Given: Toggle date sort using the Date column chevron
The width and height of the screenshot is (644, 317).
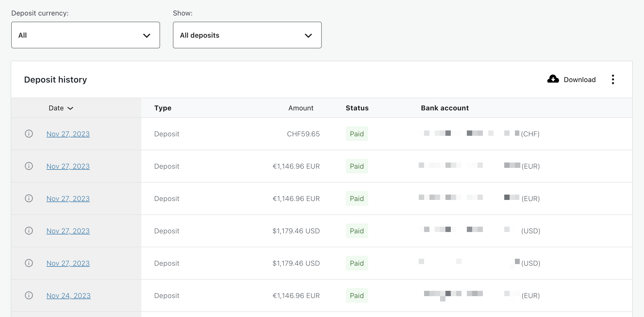Looking at the screenshot, I should point(71,108).
